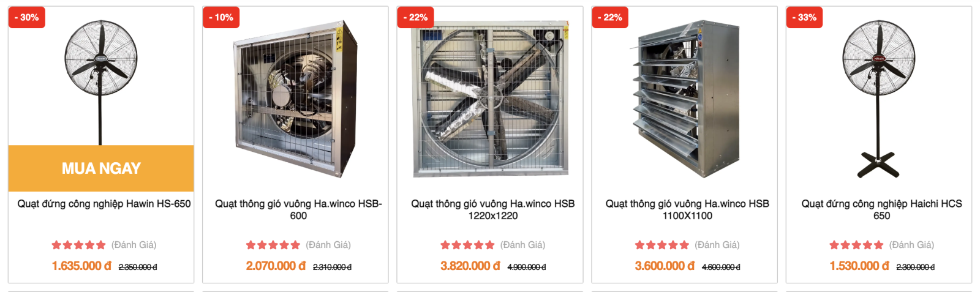Open the Ha.winco HSB 1220x1220 title link
This screenshot has height=292, width=980.
[492, 209]
